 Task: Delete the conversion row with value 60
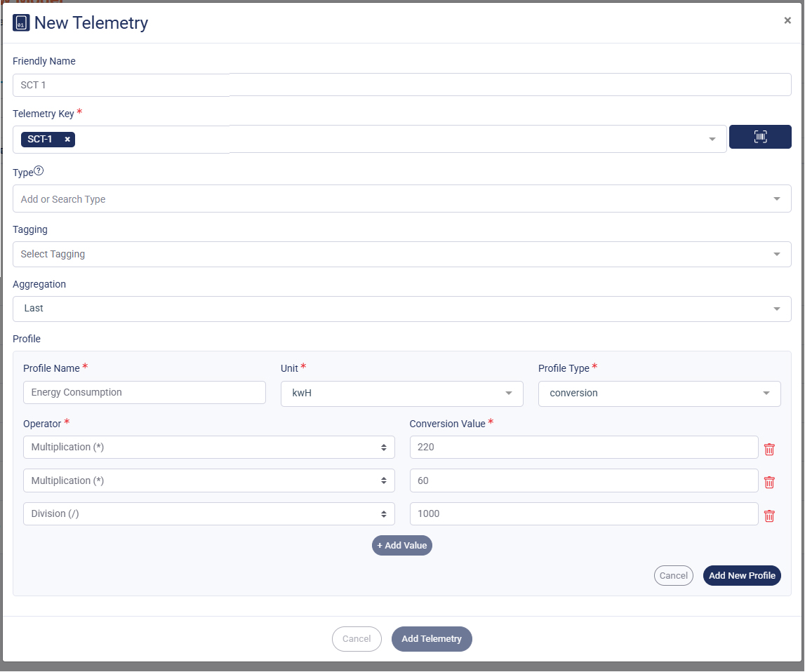[769, 482]
